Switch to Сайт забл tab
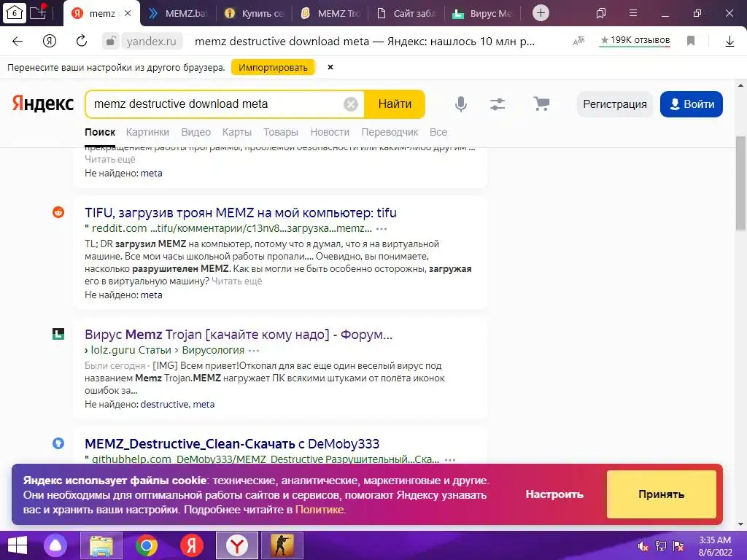Image resolution: width=747 pixels, height=560 pixels. click(406, 13)
